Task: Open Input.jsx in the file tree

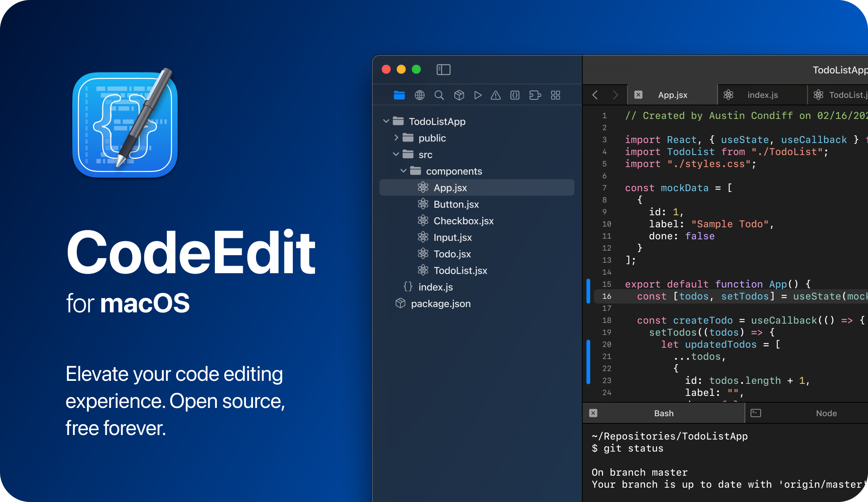Action: coord(477,237)
